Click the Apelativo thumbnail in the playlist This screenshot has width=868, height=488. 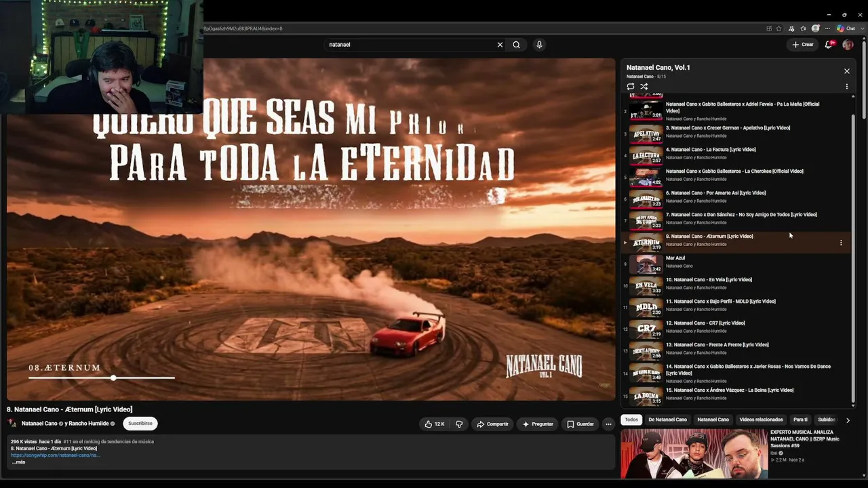coord(646,134)
